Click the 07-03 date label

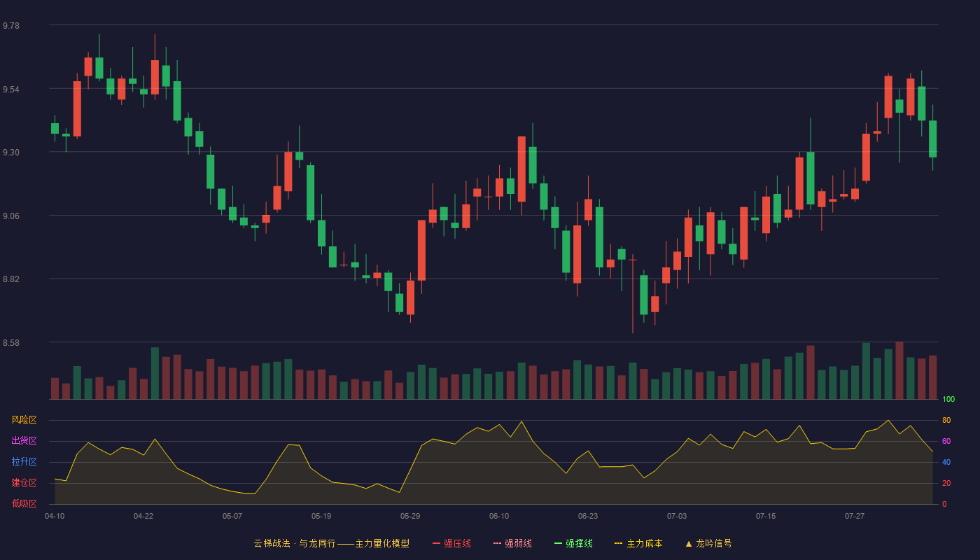pos(677,516)
